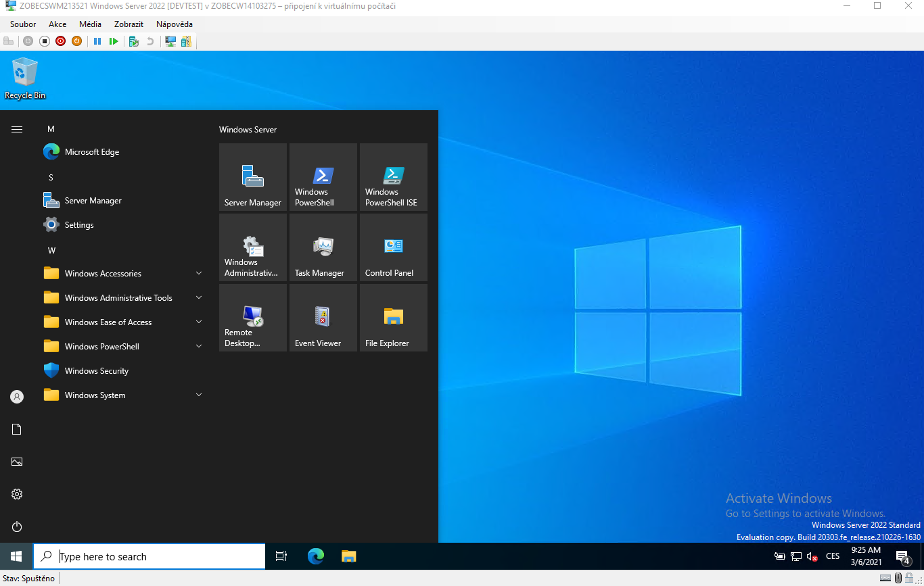The height and width of the screenshot is (586, 924).
Task: Open File Explorer from the taskbar
Action: point(348,556)
